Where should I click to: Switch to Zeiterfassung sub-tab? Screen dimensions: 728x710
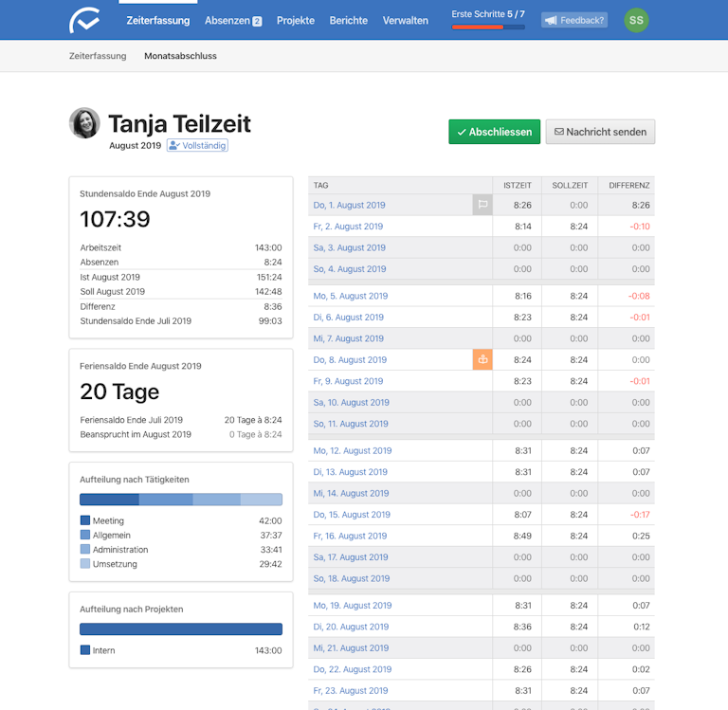[98, 56]
